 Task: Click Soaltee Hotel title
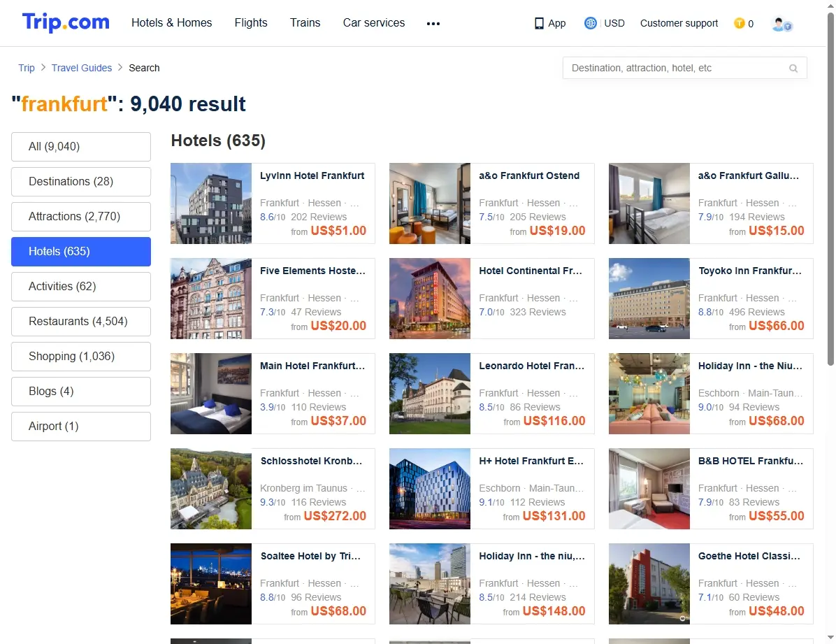pyautogui.click(x=310, y=556)
